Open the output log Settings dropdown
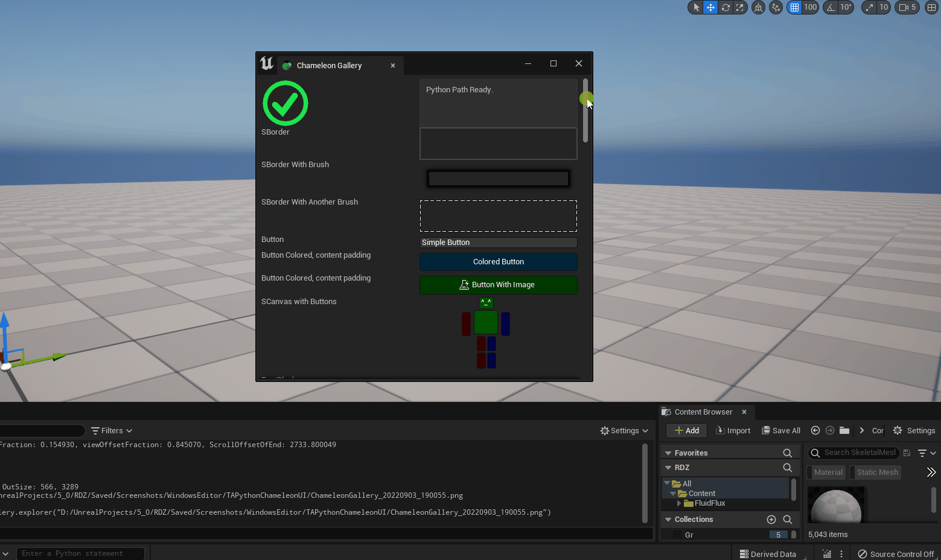941x560 pixels. (624, 431)
